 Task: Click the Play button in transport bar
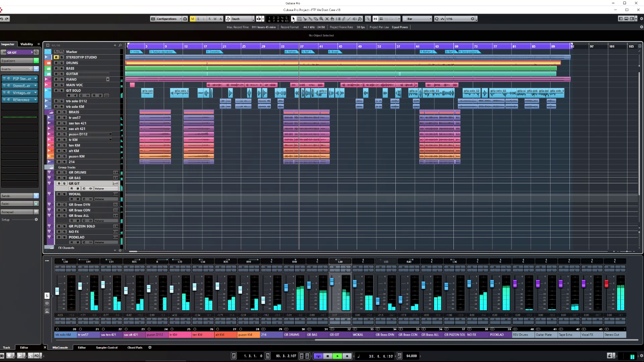pos(337,356)
